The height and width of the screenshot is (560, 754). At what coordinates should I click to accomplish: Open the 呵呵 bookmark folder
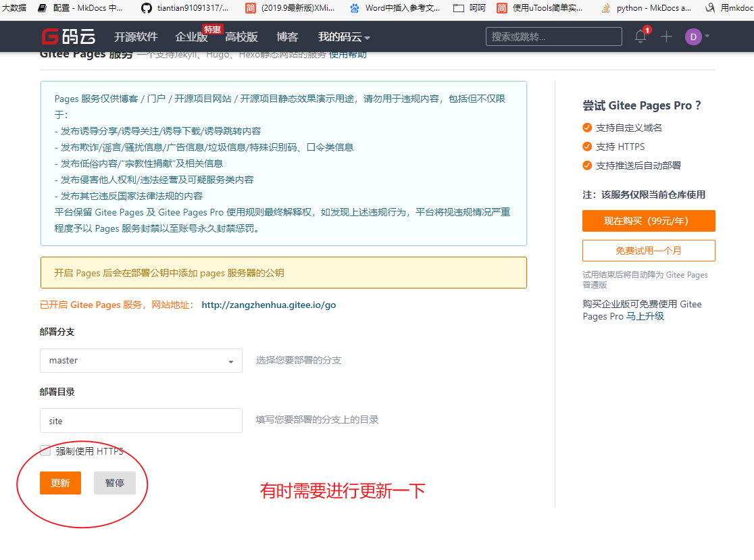click(470, 7)
